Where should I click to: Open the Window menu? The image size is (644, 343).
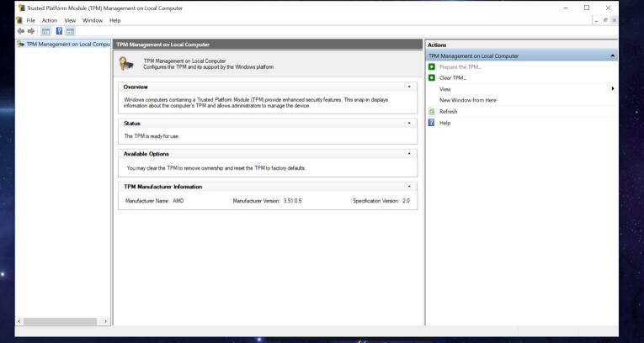tap(93, 20)
